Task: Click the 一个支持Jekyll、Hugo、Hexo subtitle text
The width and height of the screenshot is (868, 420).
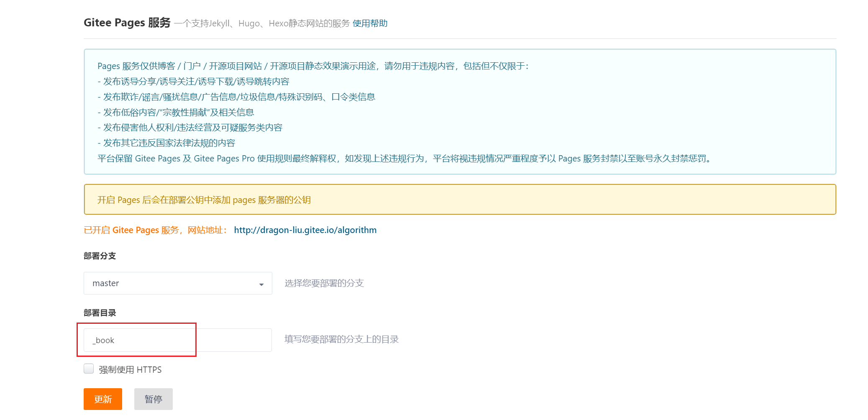Action: (261, 23)
